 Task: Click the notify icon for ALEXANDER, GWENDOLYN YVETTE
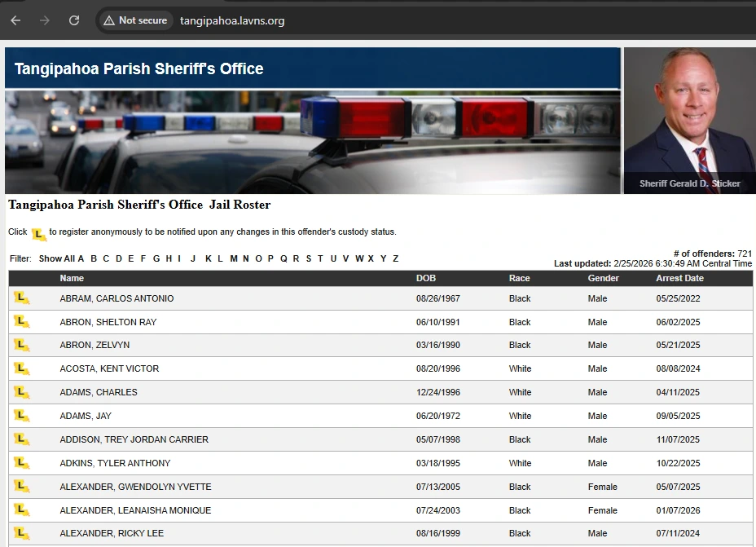22,486
